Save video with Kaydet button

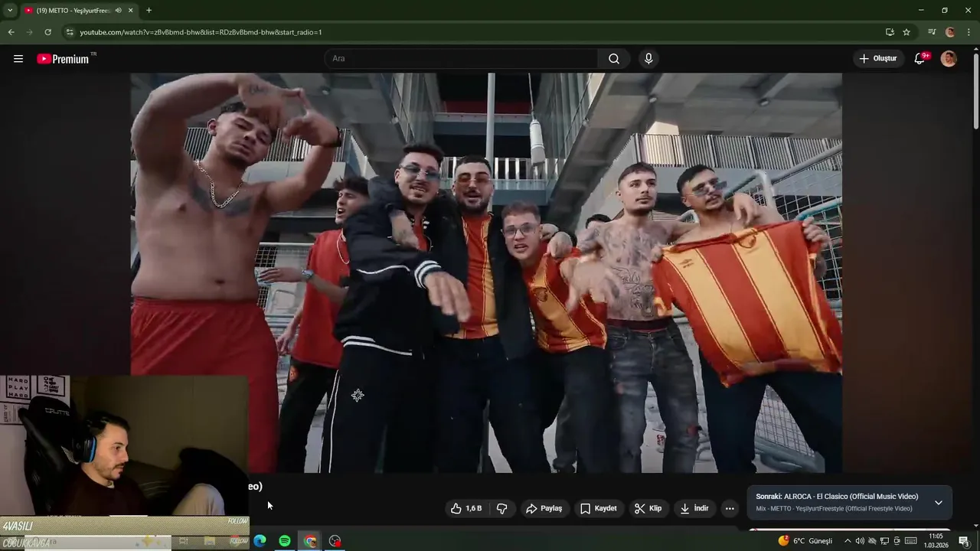(x=599, y=508)
